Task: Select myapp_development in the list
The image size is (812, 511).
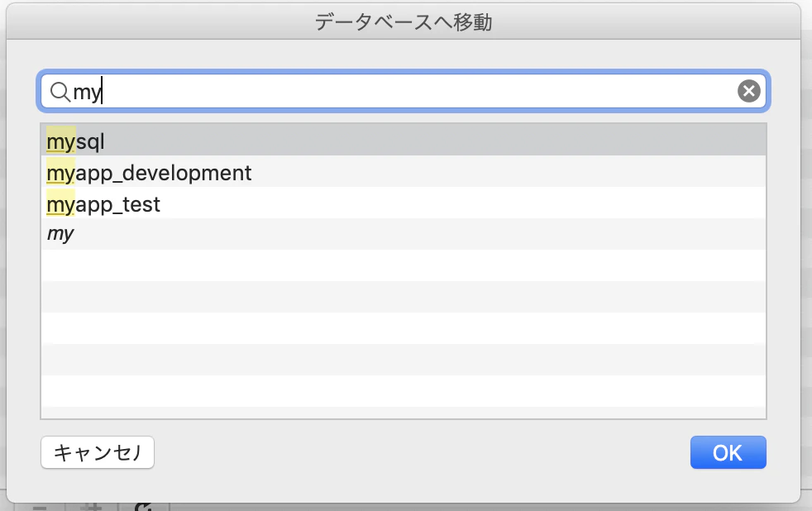Action: 404,171
